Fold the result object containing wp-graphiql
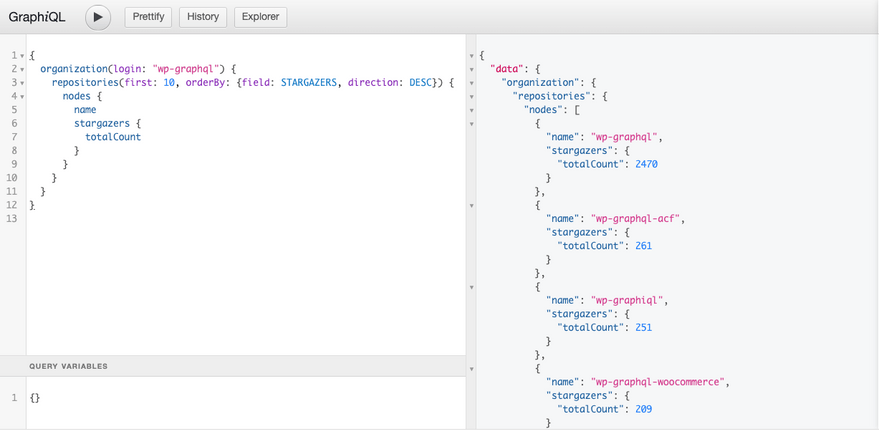 pos(471,287)
